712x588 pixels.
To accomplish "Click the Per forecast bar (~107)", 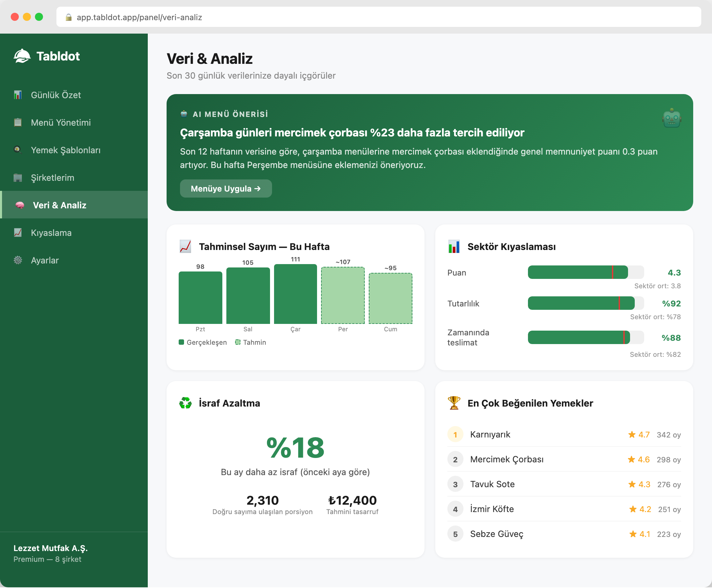I will coord(343,295).
